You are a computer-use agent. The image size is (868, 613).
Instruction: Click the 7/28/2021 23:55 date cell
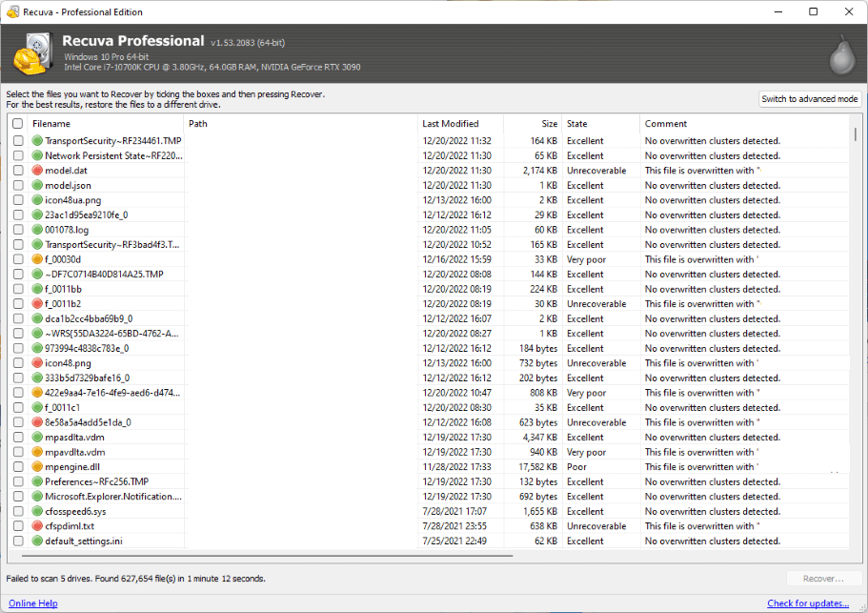tap(454, 526)
